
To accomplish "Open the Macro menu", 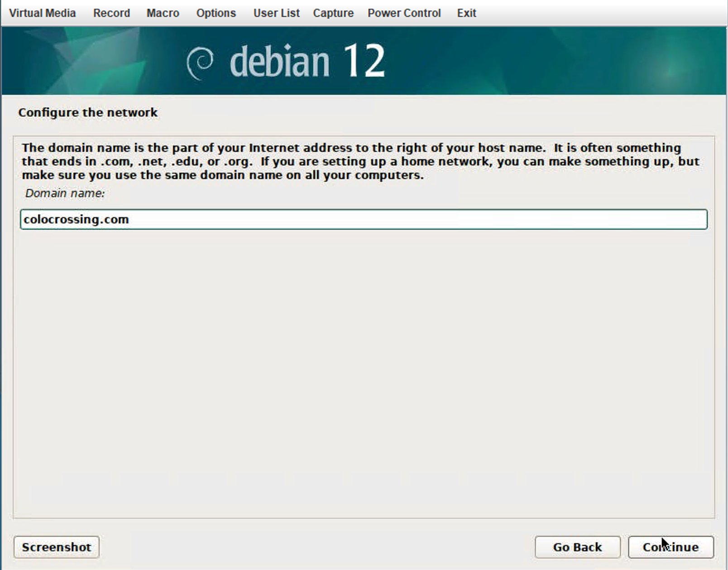I will click(x=163, y=13).
